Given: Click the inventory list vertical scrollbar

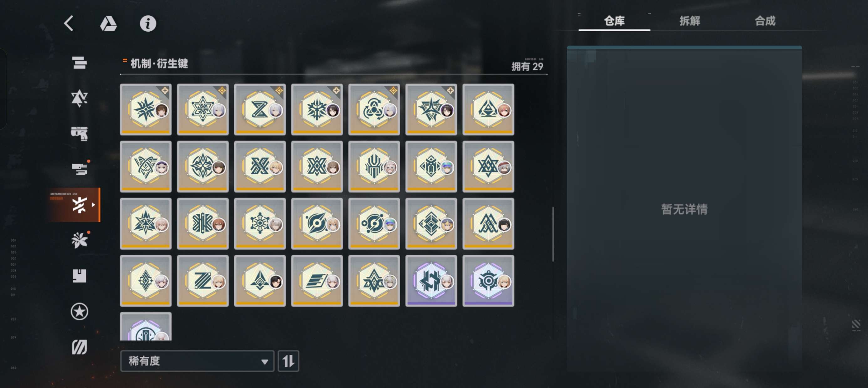Looking at the screenshot, I should [x=553, y=234].
